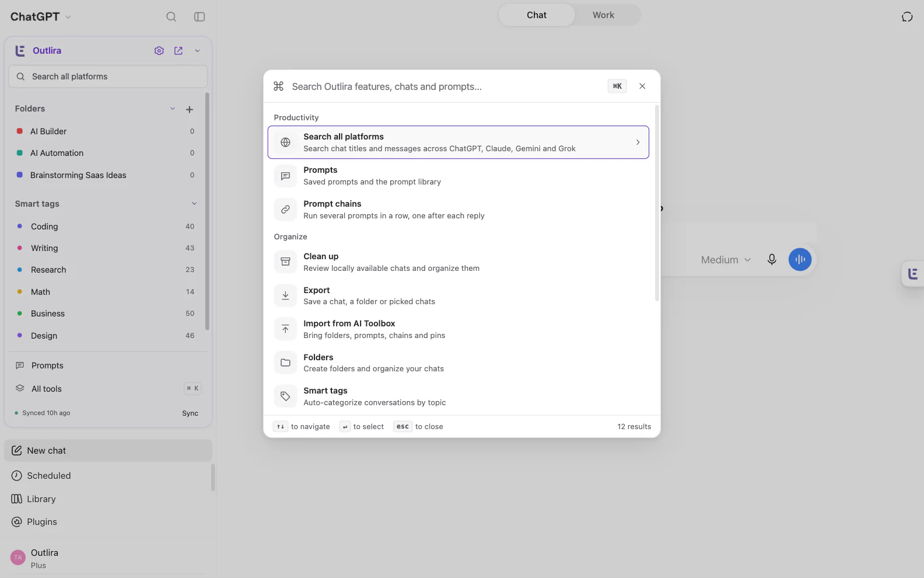Open the Outlira Plus account menu
The image size is (924, 578).
click(108, 558)
